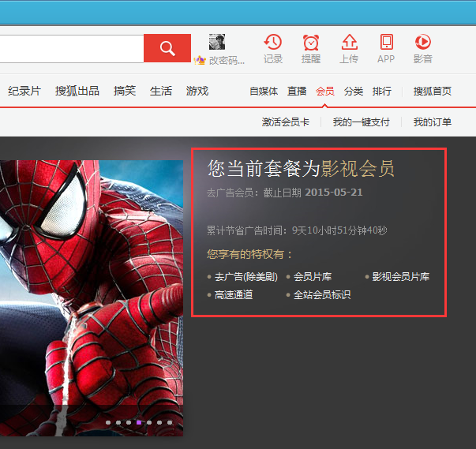Open the 纪录片 channel

[24, 91]
